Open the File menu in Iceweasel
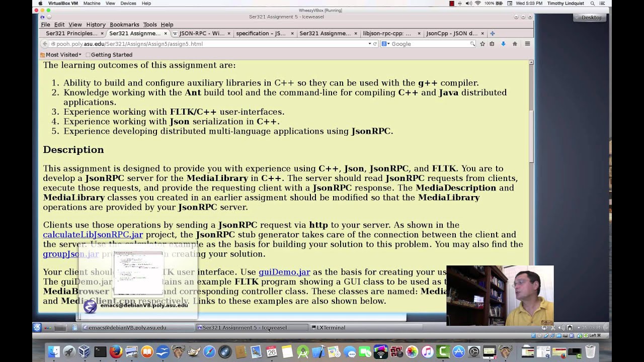Viewport: 644px width, 362px height. (x=45, y=24)
